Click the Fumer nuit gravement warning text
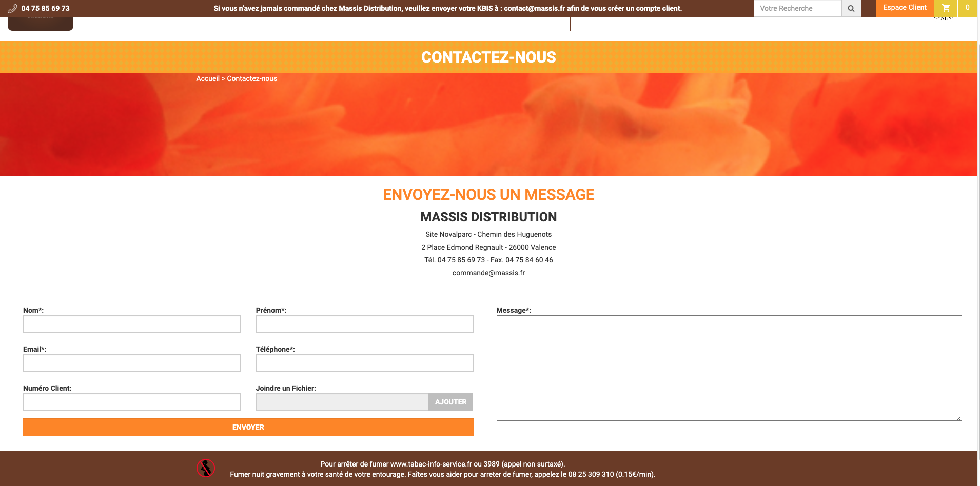Image resolution: width=980 pixels, height=486 pixels. pos(442,474)
